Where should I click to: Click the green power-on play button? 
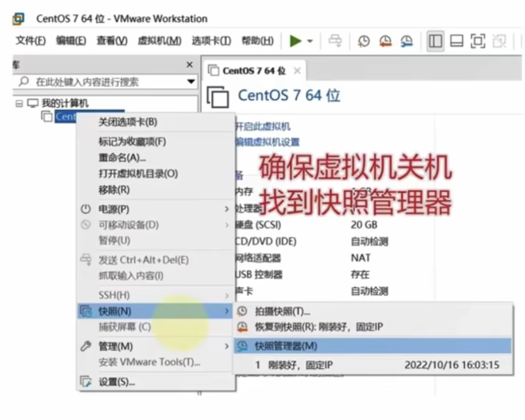(296, 41)
